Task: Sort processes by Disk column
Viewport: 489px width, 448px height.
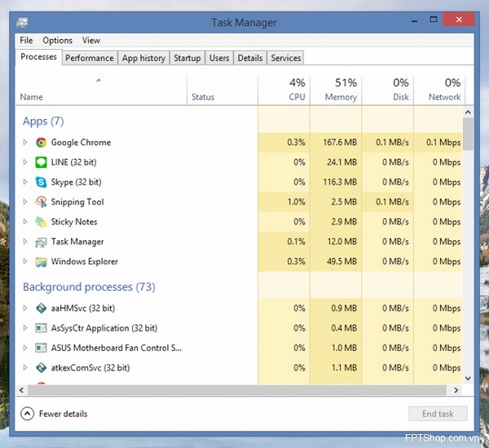Action: 388,90
